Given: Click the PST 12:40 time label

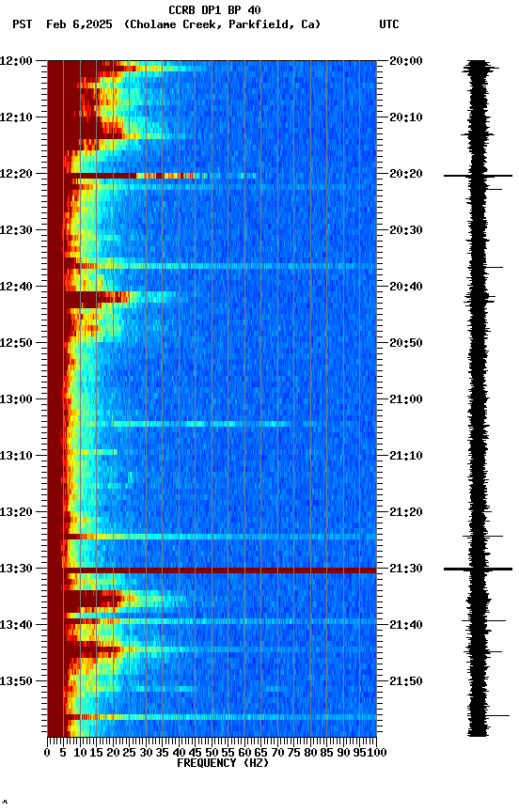Looking at the screenshot, I should pos(16,287).
